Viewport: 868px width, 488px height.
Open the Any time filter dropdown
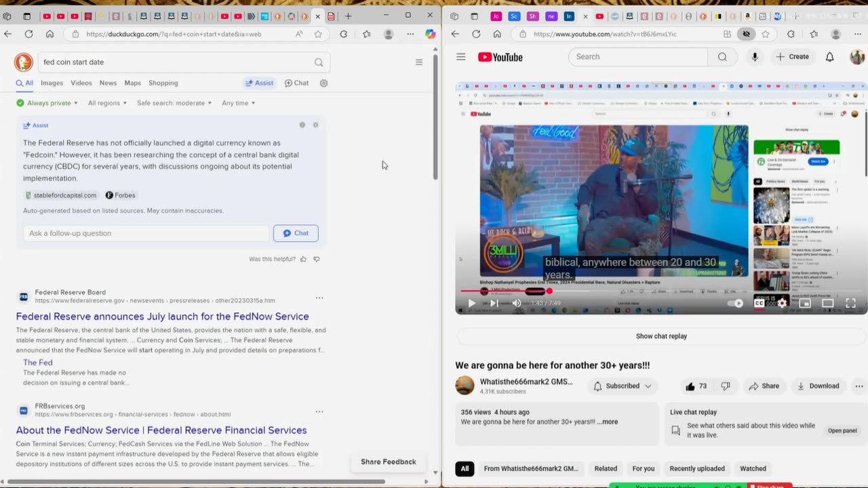239,103
